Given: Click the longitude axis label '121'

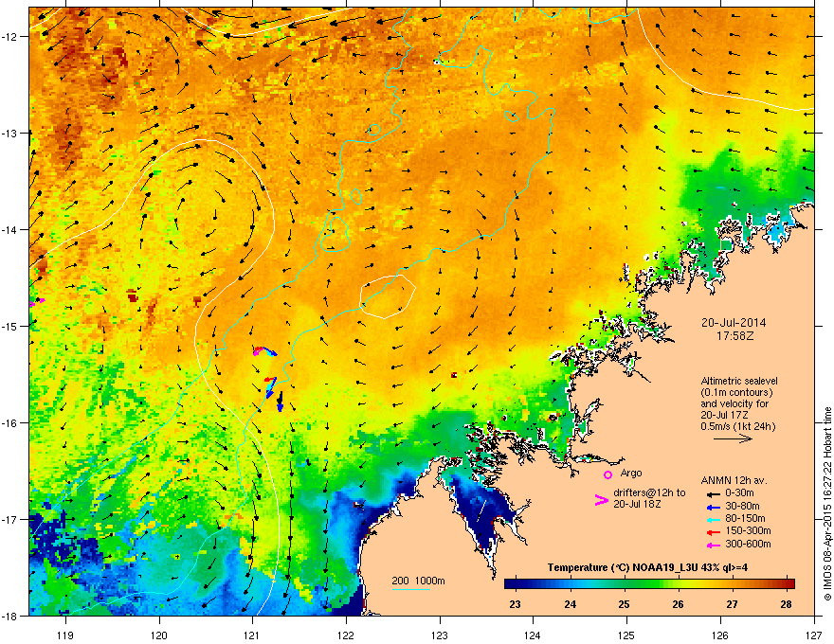Looking at the screenshot, I should tap(252, 635).
